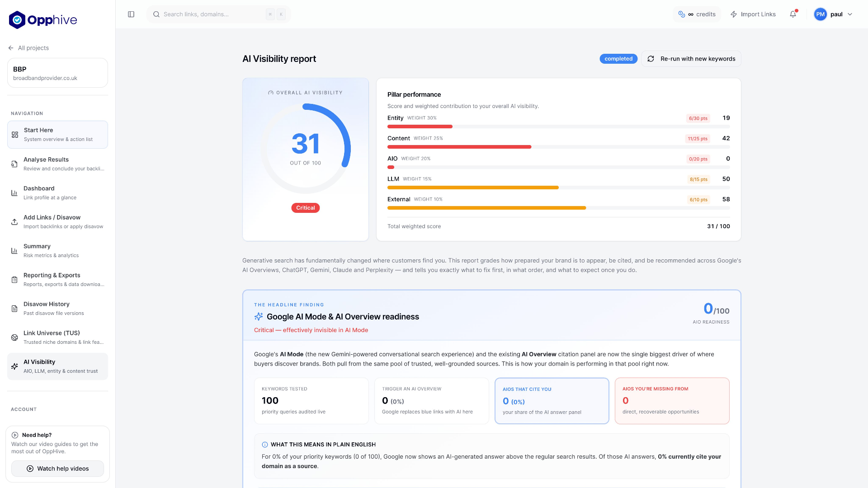Click the AI Visibility report heading
This screenshot has height=488, width=868.
click(279, 59)
